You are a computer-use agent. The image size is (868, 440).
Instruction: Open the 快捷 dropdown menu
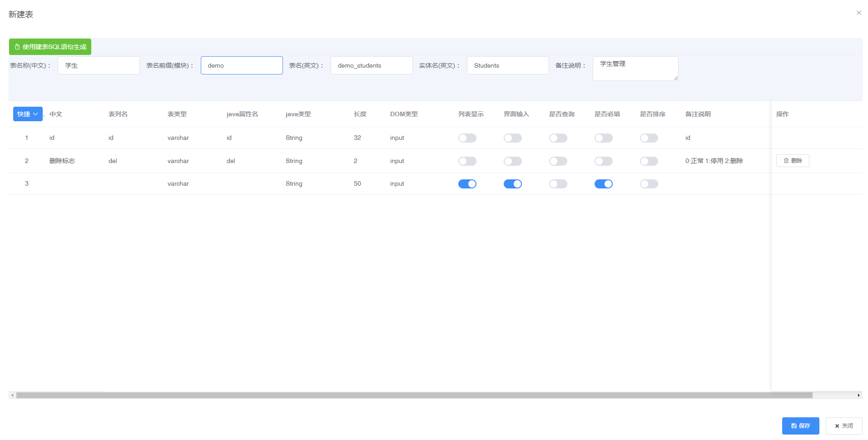click(28, 114)
